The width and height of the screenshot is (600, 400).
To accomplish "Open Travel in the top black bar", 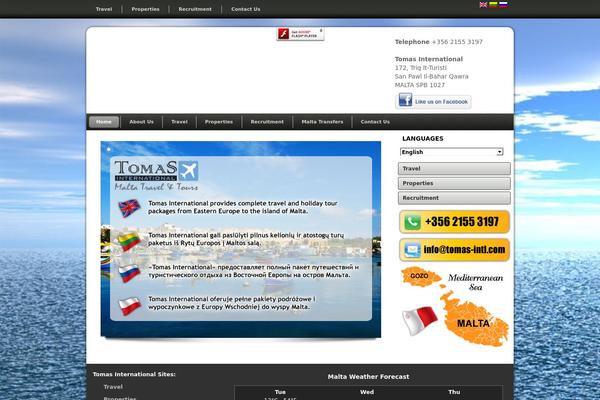I will click(x=104, y=9).
